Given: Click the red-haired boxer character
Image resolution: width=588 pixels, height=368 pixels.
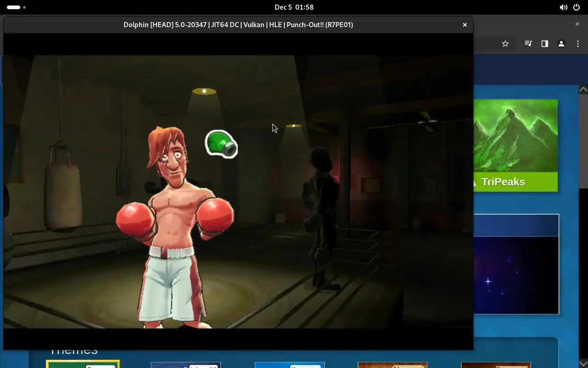Looking at the screenshot, I should (175, 227).
